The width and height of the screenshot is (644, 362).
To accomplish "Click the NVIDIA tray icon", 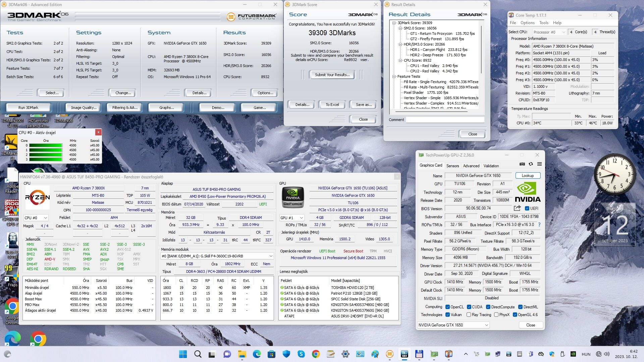I will pyautogui.click(x=574, y=354).
